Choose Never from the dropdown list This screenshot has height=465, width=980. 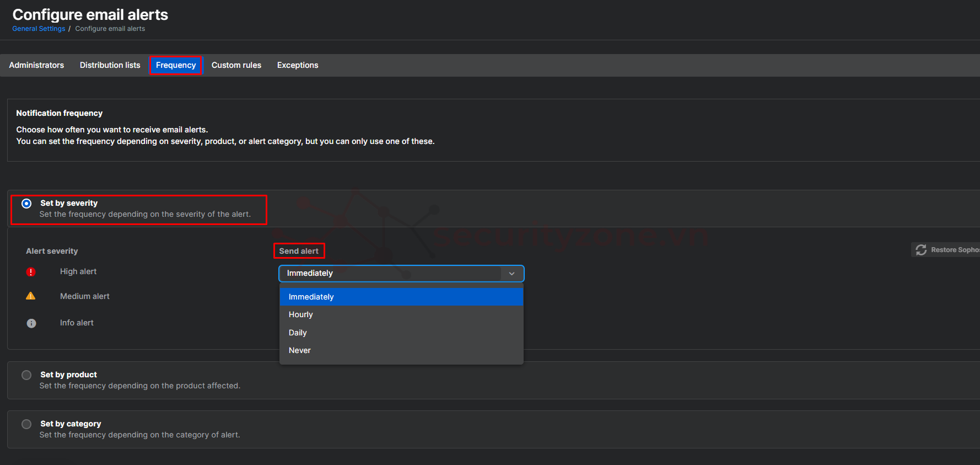coord(401,350)
